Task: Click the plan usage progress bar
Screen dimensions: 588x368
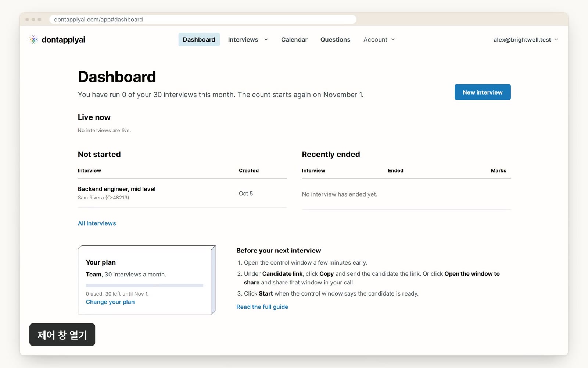Action: coord(144,286)
